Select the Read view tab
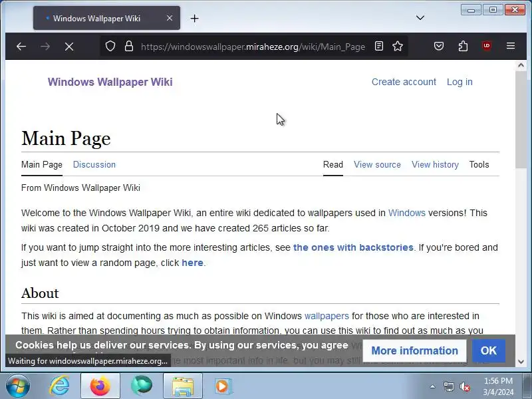532x399 pixels. click(333, 164)
